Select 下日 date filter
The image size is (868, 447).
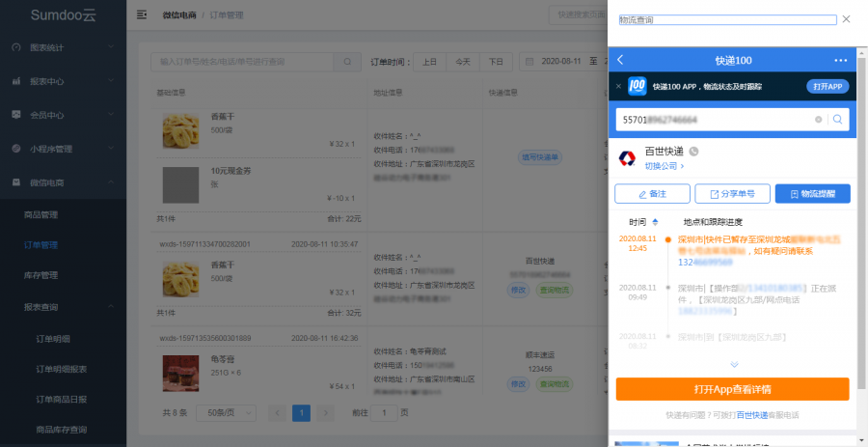(496, 62)
